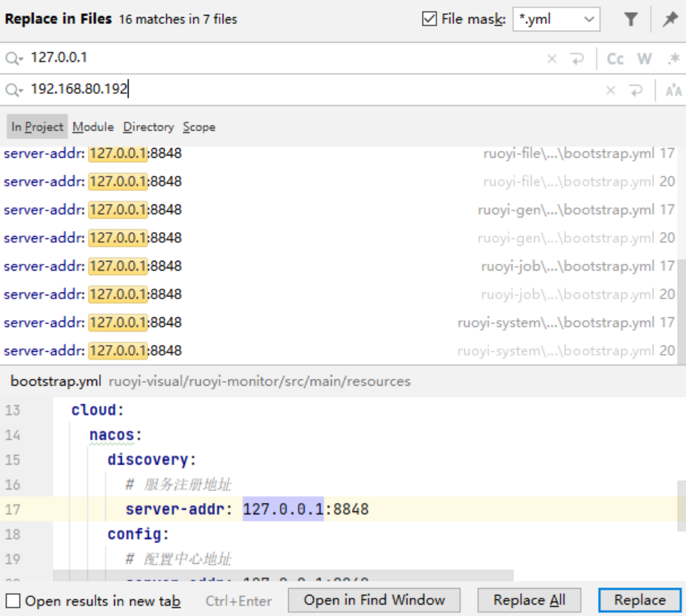Click the Replace All button

[x=529, y=599]
